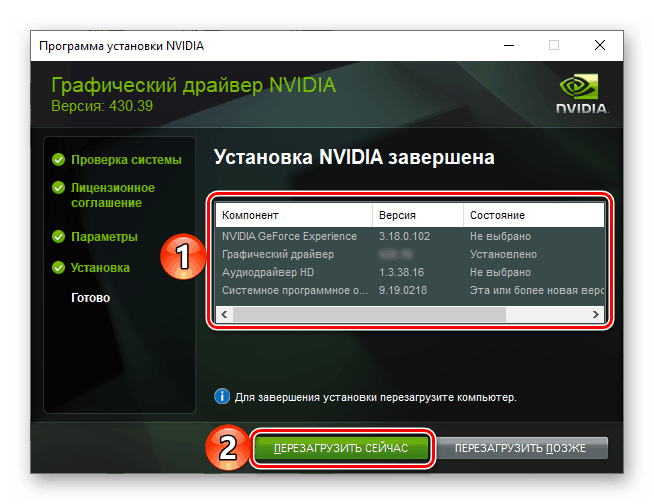This screenshot has height=504, width=654.
Task: Click green checkmark beside Установка
Action: (58, 267)
